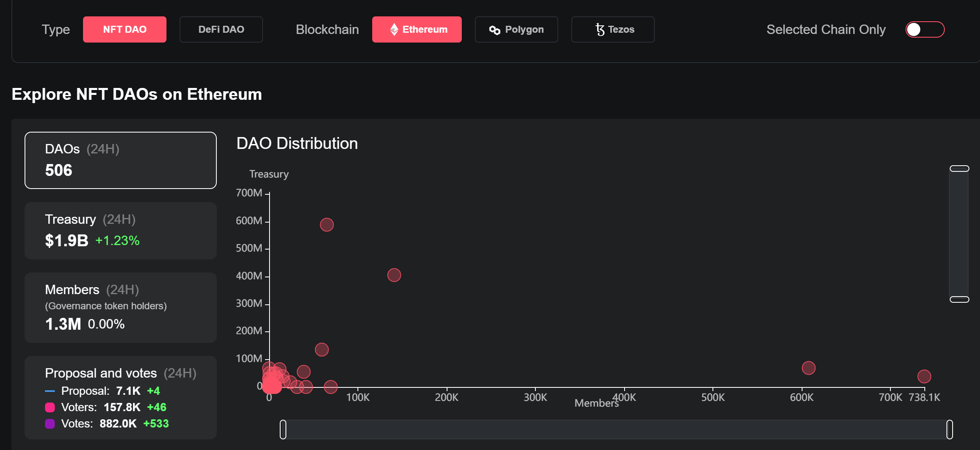This screenshot has height=450, width=980.
Task: Click the left handle of horizontal range slider
Action: [x=283, y=430]
